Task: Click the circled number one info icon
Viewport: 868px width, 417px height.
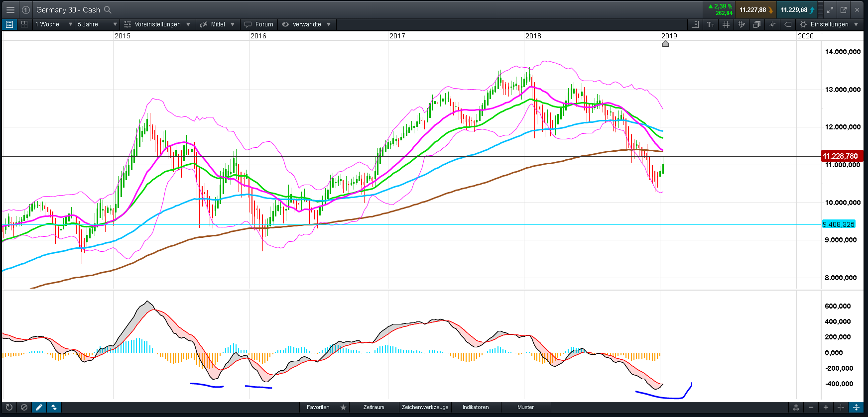Action: [26, 10]
